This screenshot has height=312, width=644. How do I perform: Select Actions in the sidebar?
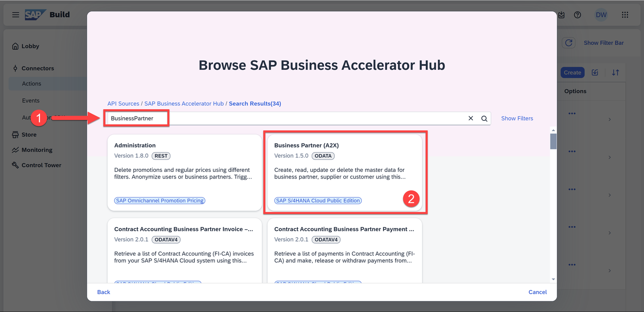coord(31,84)
